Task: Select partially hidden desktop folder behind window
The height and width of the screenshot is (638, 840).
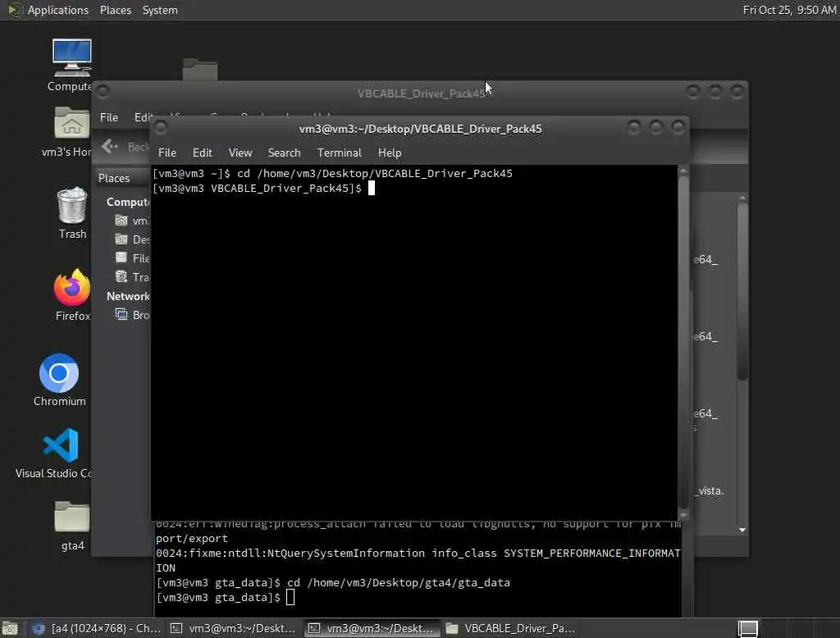Action: click(200, 70)
